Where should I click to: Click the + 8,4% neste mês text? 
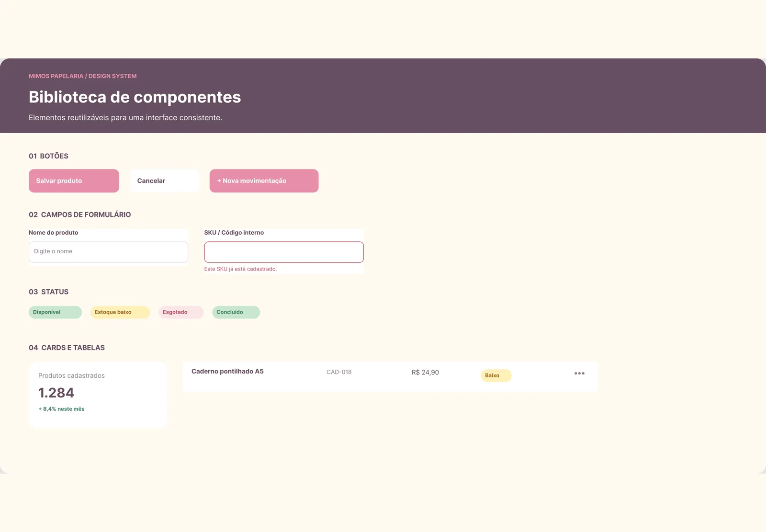pos(61,409)
